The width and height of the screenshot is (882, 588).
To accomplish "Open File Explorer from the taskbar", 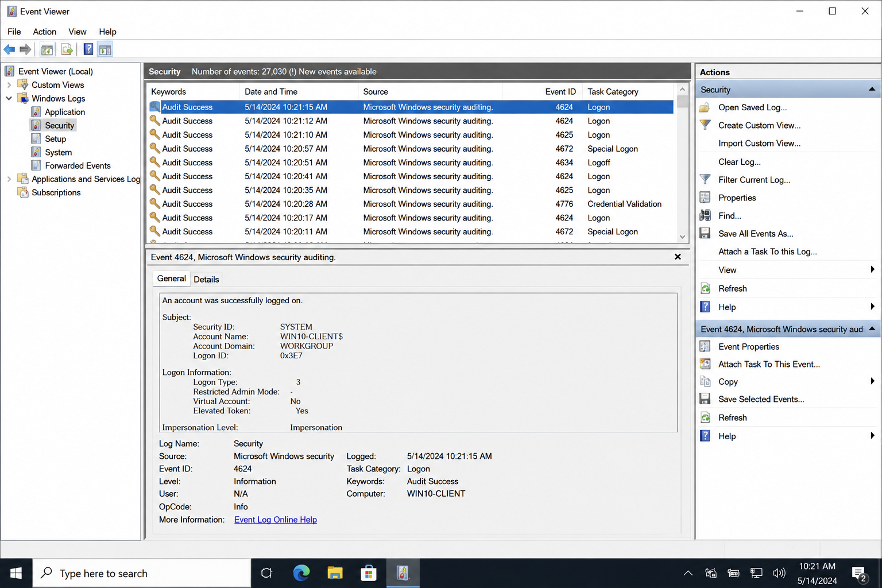I will [x=335, y=573].
